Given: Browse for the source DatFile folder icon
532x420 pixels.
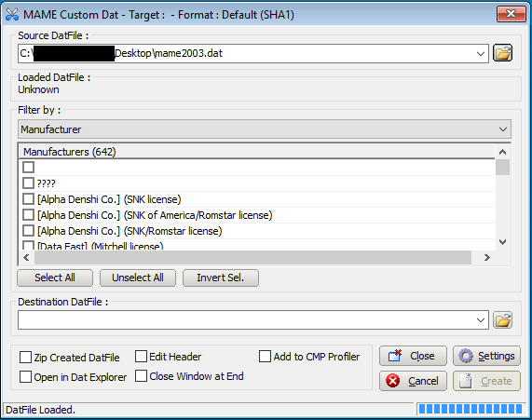Looking at the screenshot, I should [x=502, y=53].
